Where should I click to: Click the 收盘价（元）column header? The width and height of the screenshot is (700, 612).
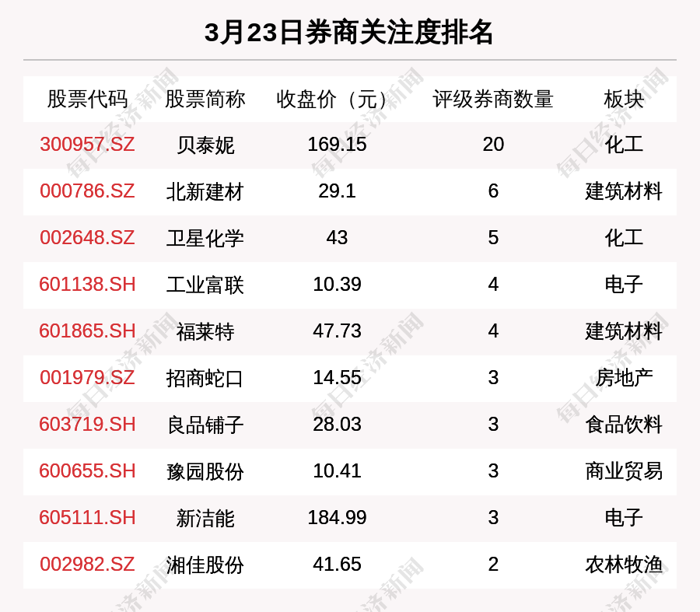[337, 100]
